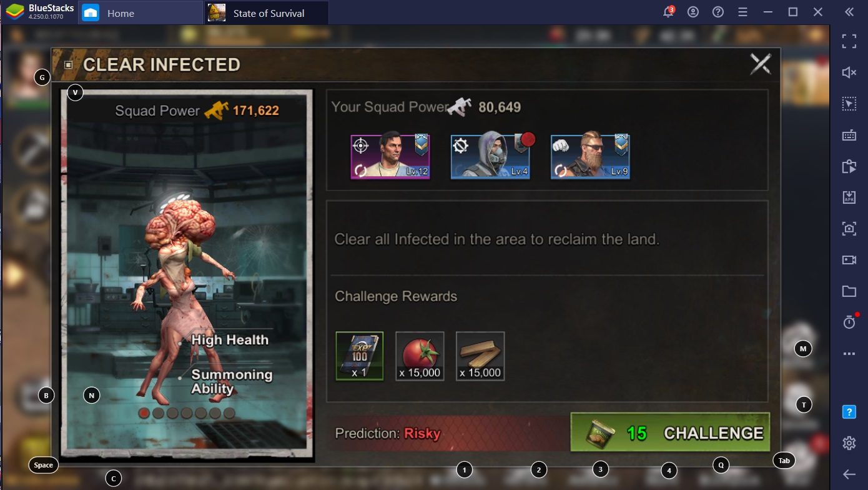Screen dimensions: 868x490
Task: Select the last page indicator dot
Action: 229,413
